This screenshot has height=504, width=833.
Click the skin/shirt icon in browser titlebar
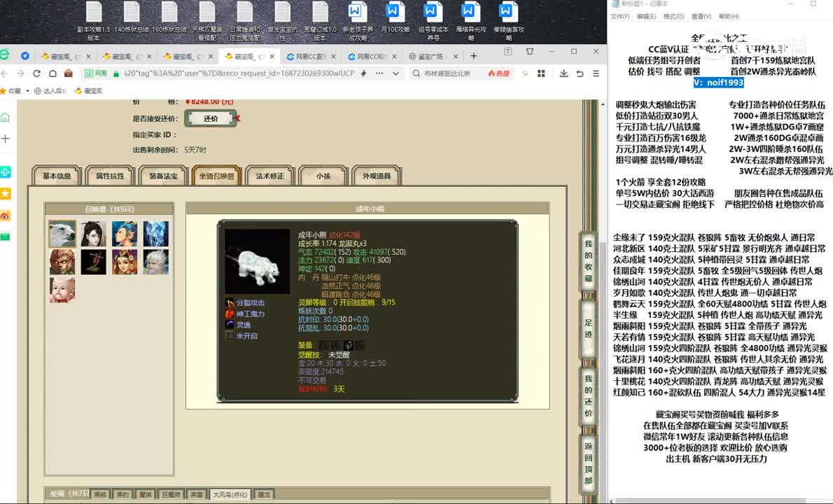click(x=530, y=52)
